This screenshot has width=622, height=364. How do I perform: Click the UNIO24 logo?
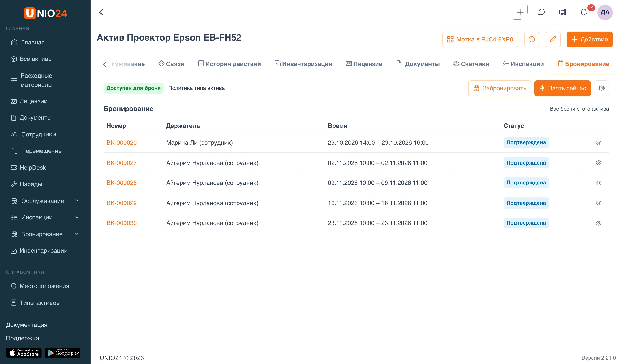(45, 13)
